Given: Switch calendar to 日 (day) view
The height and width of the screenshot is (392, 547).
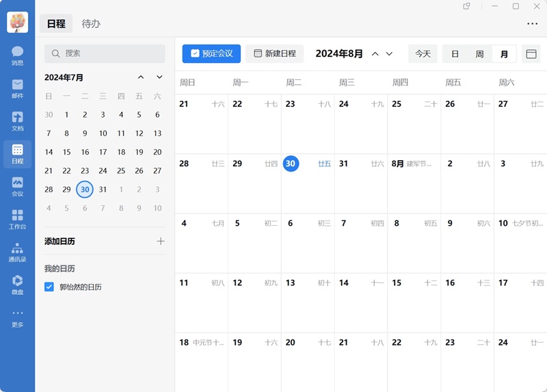Looking at the screenshot, I should (455, 54).
